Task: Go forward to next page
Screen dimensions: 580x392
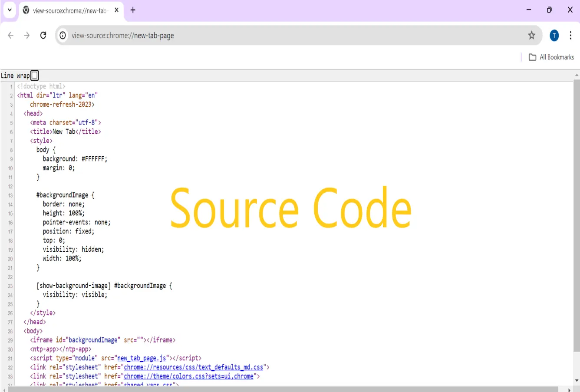Action: coord(27,36)
